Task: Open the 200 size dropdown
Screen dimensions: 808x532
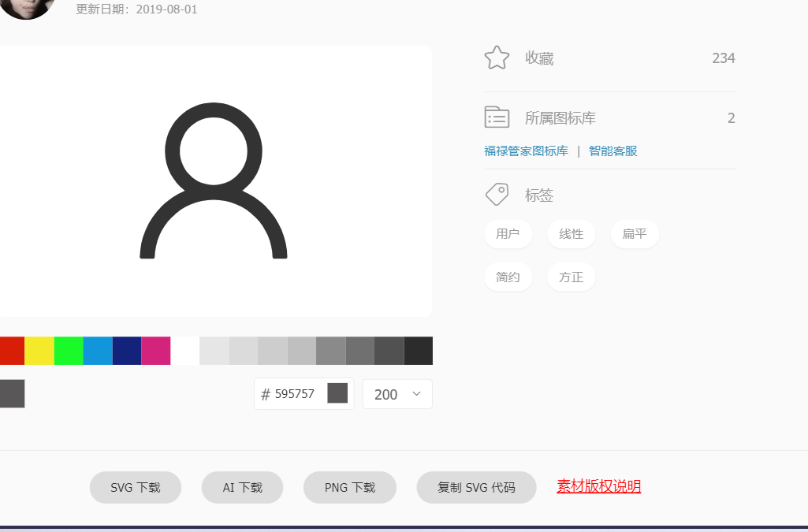Action: tap(397, 393)
